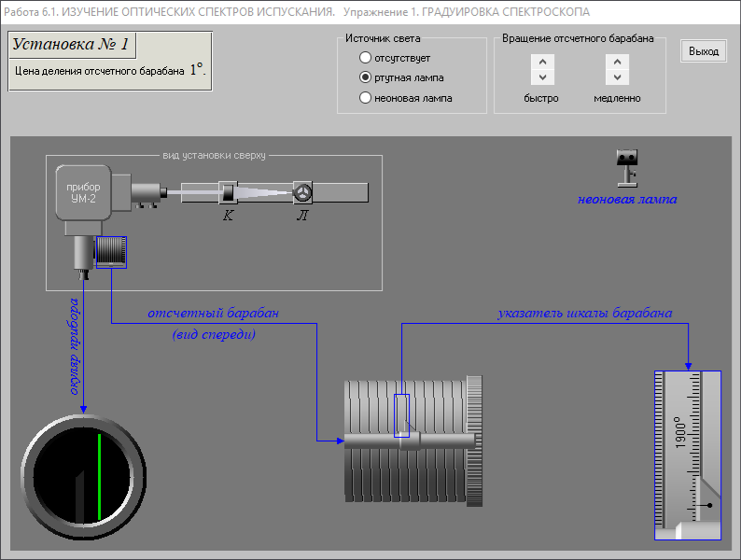
Task: Click the 'Выход' exit button
Action: coord(704,51)
